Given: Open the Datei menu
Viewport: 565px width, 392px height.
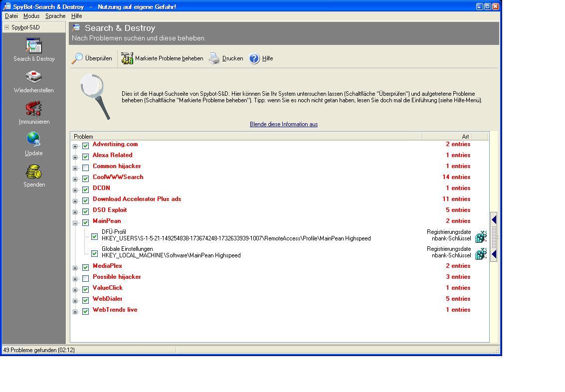Looking at the screenshot, I should pos(11,16).
